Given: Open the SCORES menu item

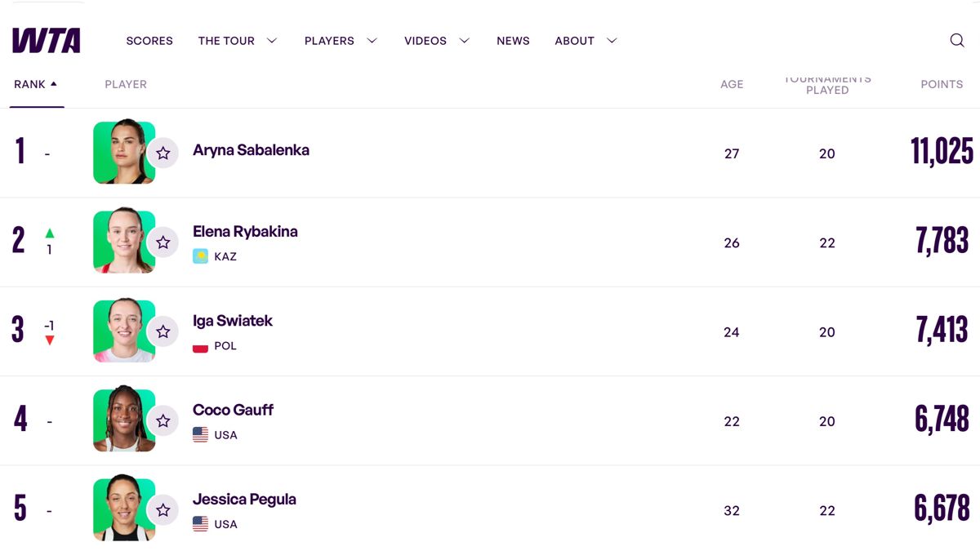Looking at the screenshot, I should click(149, 41).
